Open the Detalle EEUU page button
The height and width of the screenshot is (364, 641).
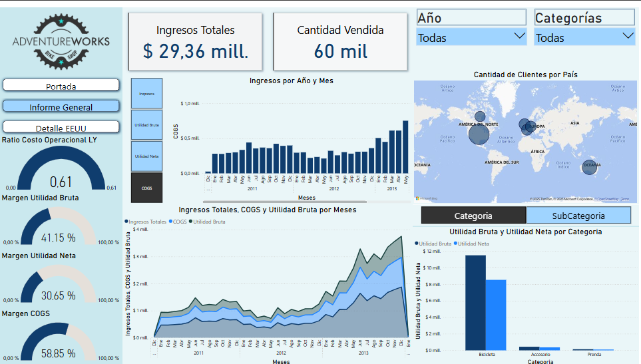click(x=61, y=127)
